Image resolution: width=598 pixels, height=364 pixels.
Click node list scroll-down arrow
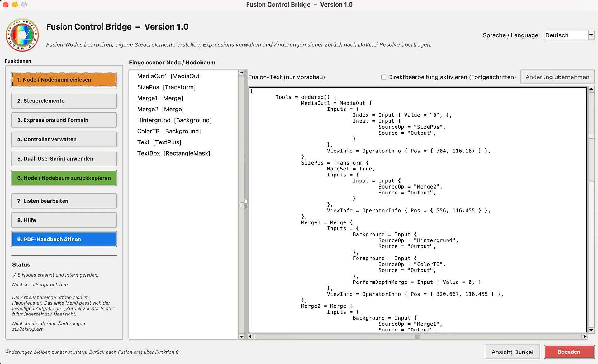point(241,337)
